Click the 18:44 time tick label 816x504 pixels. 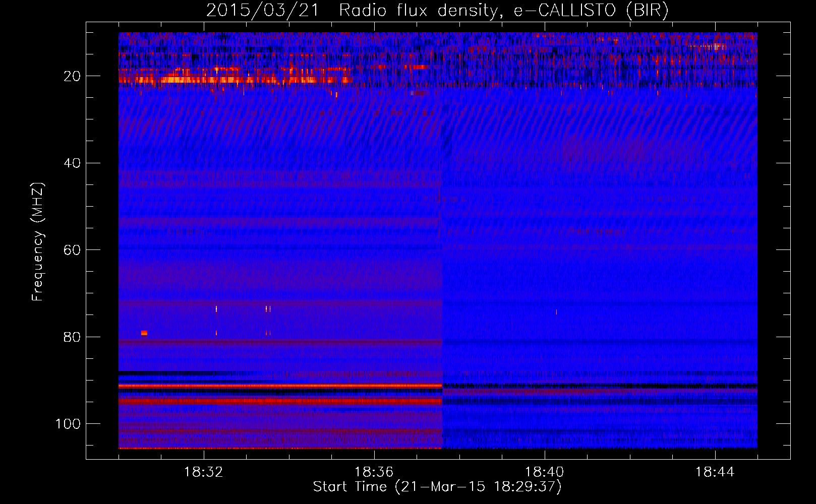pos(715,472)
